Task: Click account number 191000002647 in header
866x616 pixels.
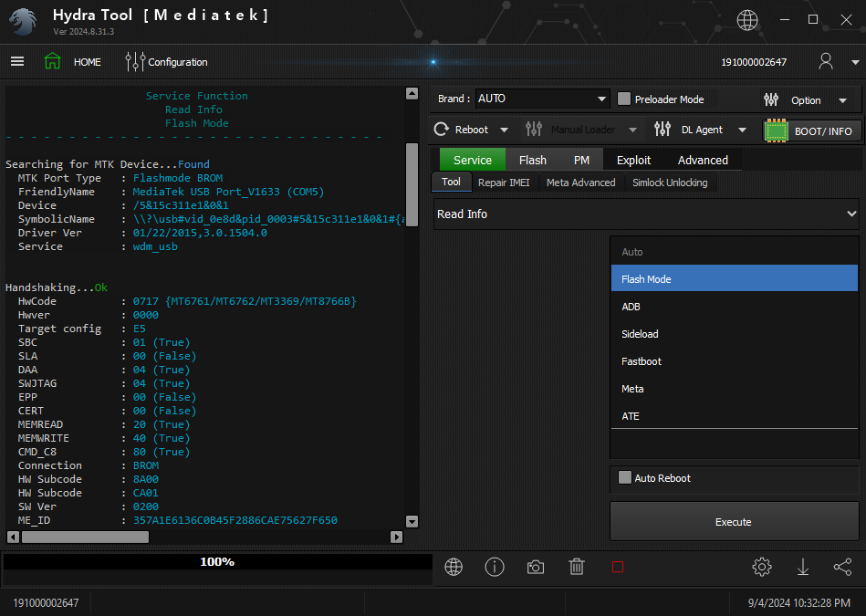Action: point(754,62)
